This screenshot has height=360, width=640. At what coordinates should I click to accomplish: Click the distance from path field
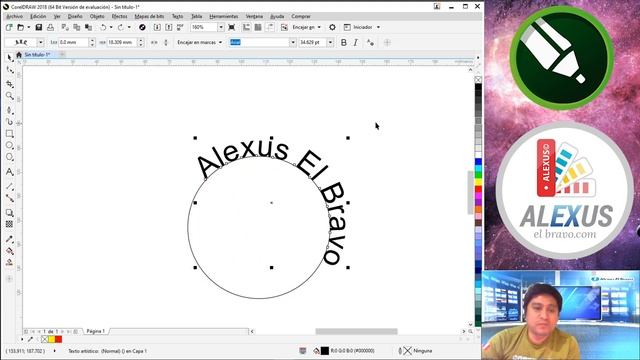tap(73, 42)
